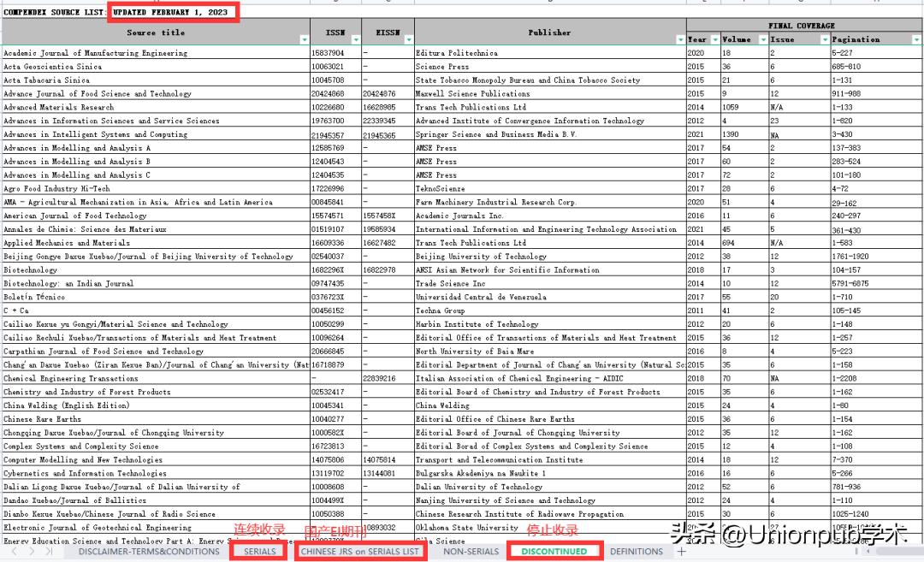Image resolution: width=924 pixels, height=562 pixels.
Task: Select cell 'Advances in Modelling and Analysis B'
Action: tap(156, 162)
